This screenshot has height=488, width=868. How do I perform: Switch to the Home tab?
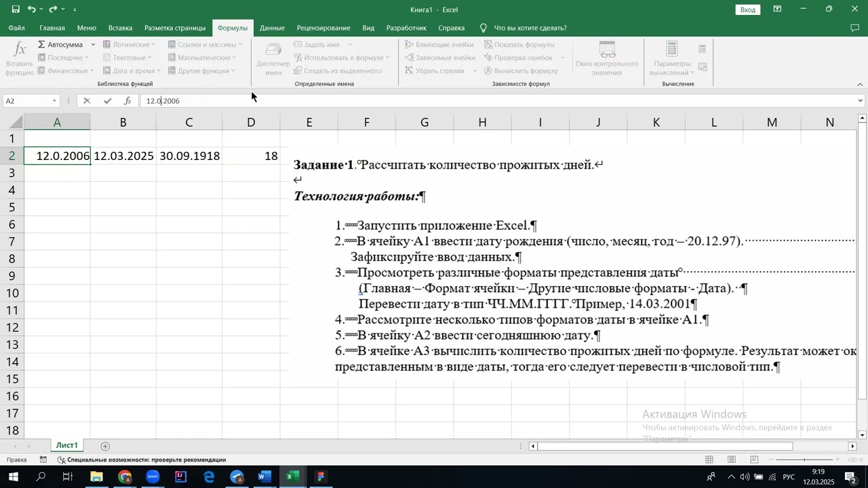tap(52, 28)
